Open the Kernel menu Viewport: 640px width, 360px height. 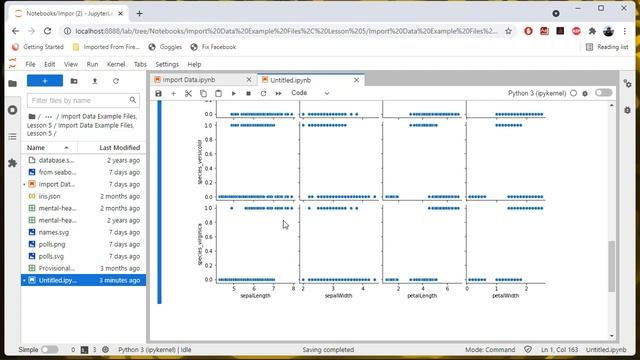116,64
